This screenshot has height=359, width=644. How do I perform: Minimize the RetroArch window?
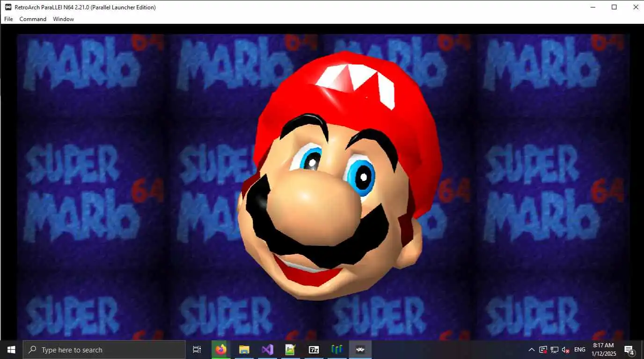point(593,7)
